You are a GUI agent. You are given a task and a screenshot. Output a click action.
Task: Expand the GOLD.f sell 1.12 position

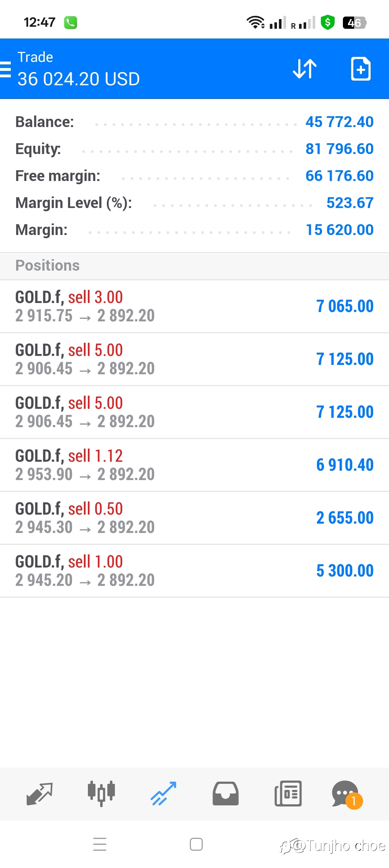[x=194, y=465]
